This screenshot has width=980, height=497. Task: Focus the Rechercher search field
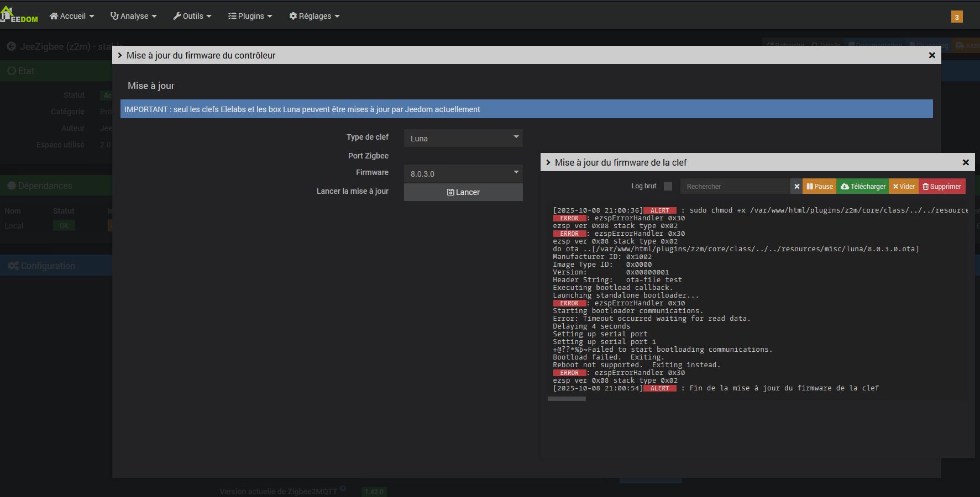735,187
